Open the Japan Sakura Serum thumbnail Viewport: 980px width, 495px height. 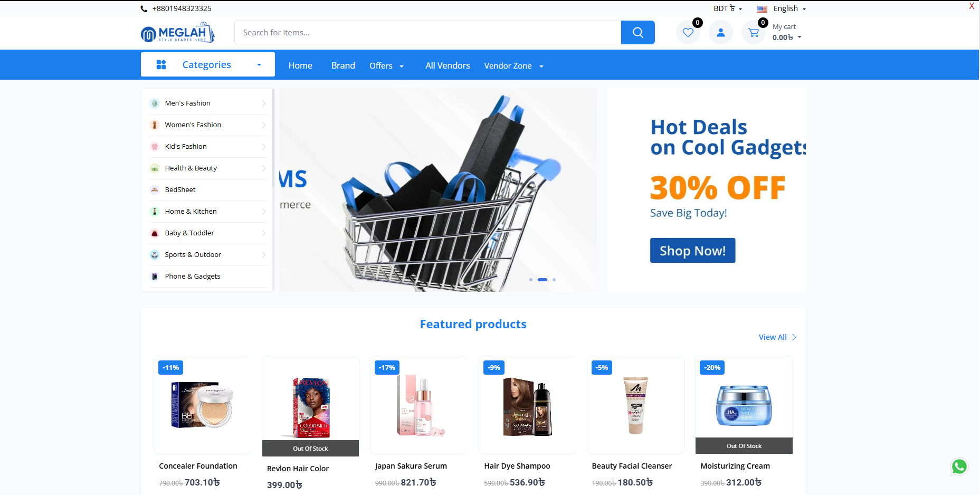point(418,405)
